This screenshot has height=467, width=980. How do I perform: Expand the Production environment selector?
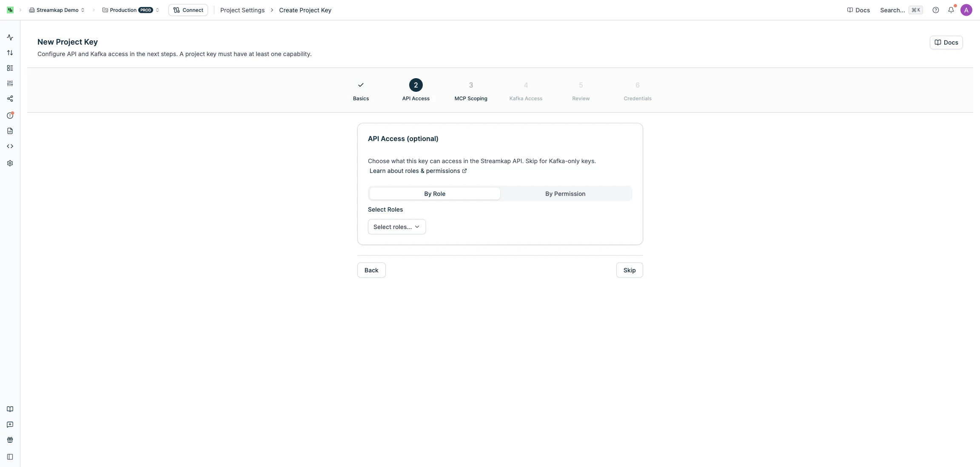coord(130,10)
